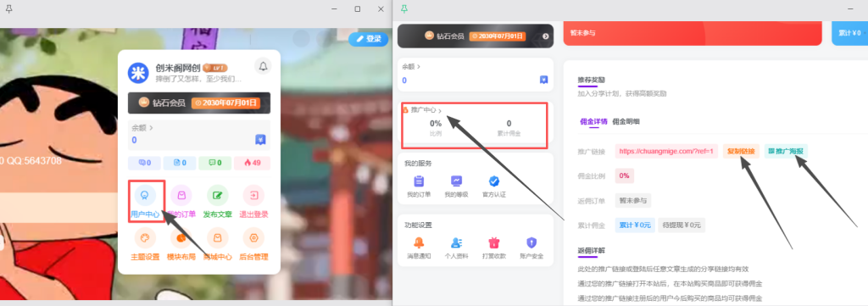Click the 佣金比例 0% tag
Viewport: 868px width, 306px height.
(625, 176)
